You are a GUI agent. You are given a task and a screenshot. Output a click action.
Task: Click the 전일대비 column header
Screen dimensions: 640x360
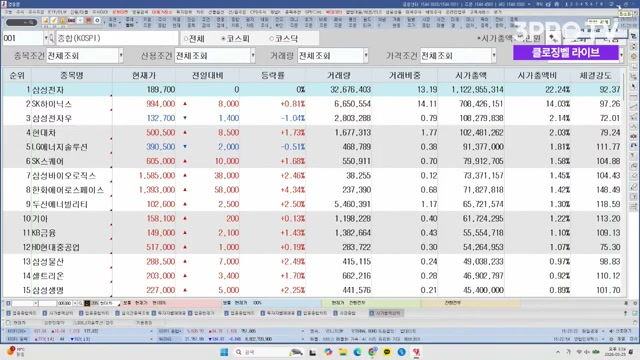point(207,76)
